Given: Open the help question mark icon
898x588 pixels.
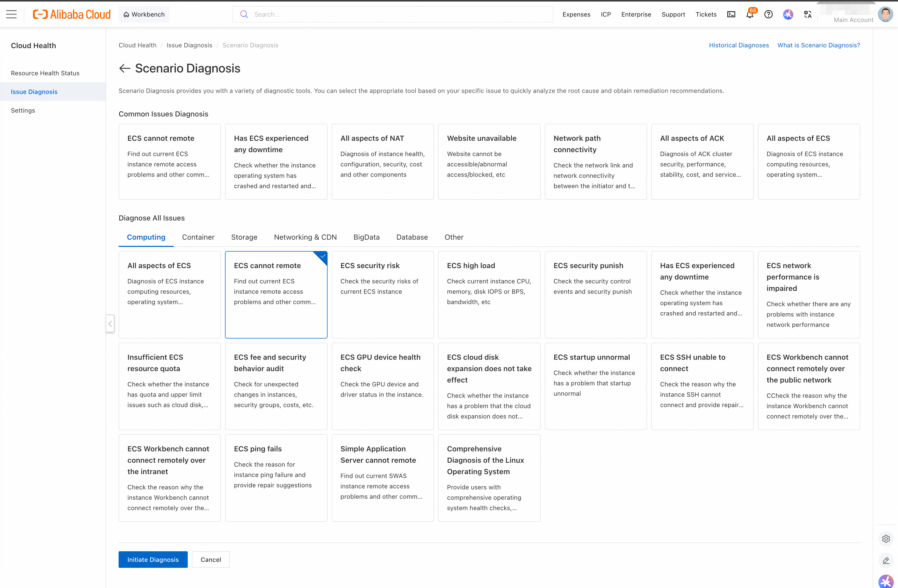Looking at the screenshot, I should pyautogui.click(x=768, y=14).
